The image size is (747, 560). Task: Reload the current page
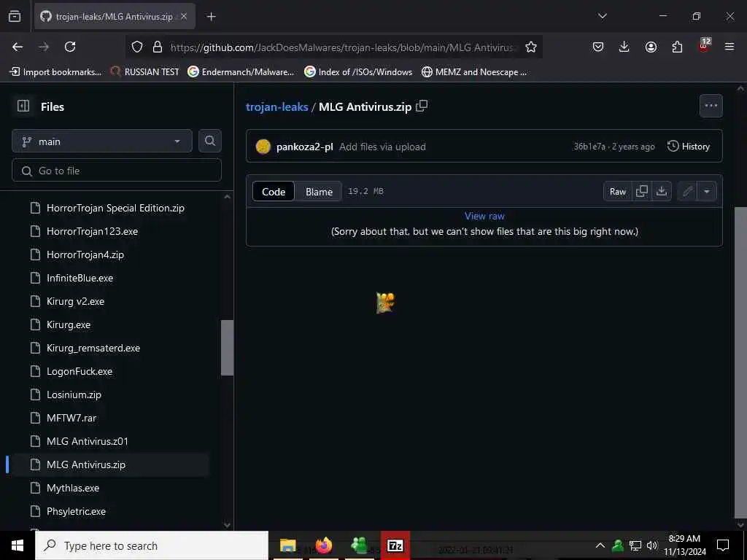(70, 47)
